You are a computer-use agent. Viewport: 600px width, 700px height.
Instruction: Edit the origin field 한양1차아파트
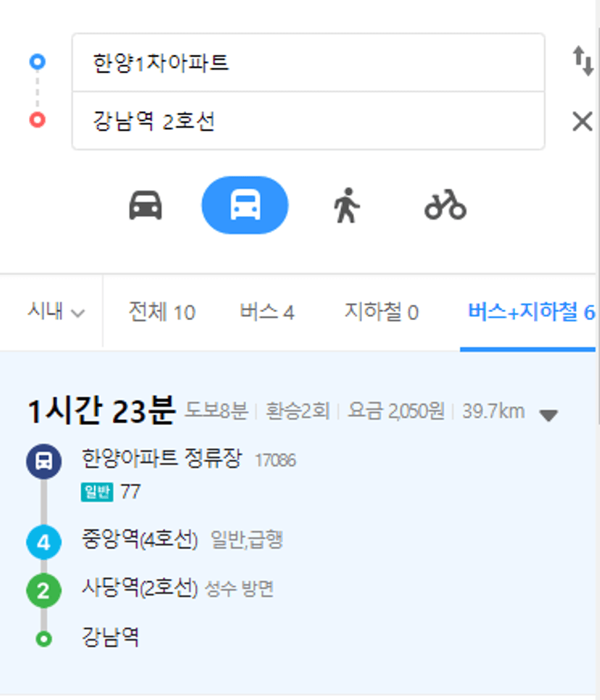click(308, 62)
